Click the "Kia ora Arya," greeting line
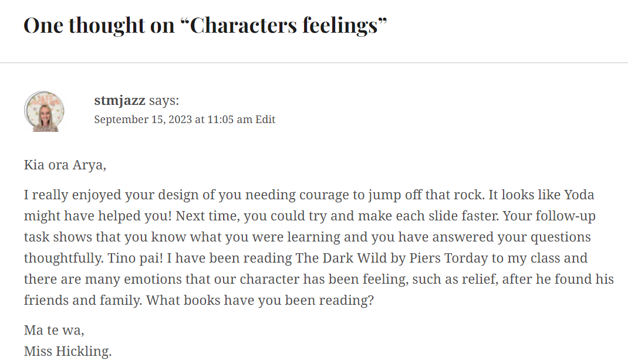 coord(65,165)
